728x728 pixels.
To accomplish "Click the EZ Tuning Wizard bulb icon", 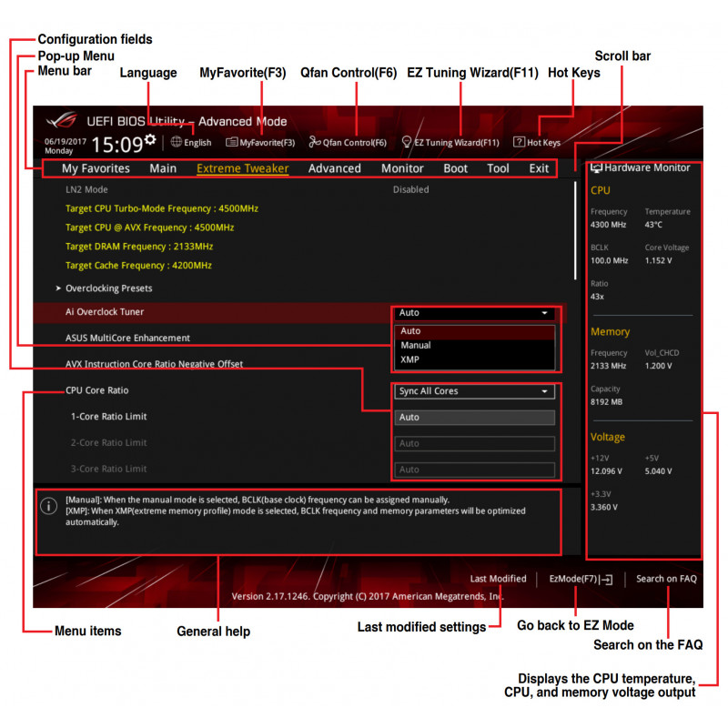I will coord(406,142).
